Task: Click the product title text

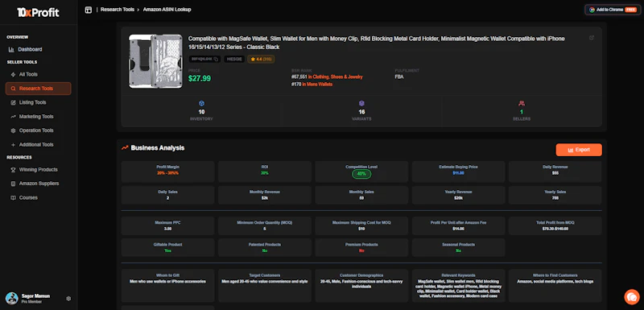Action: point(377,43)
